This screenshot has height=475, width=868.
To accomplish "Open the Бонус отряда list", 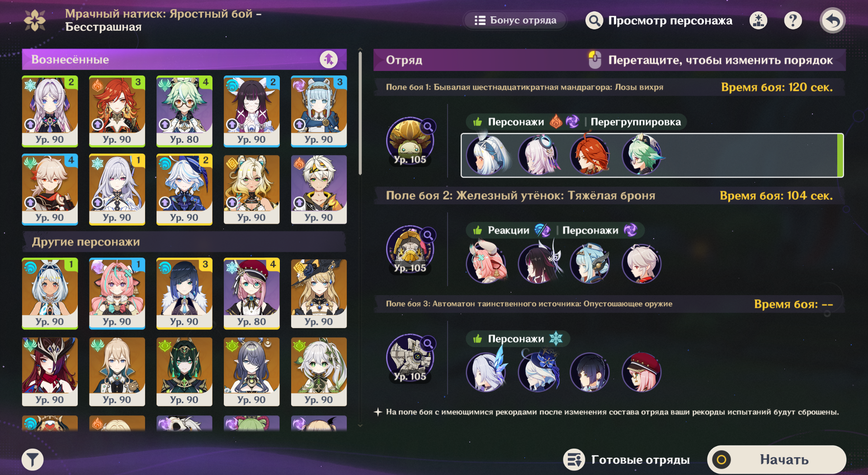I will 515,20.
